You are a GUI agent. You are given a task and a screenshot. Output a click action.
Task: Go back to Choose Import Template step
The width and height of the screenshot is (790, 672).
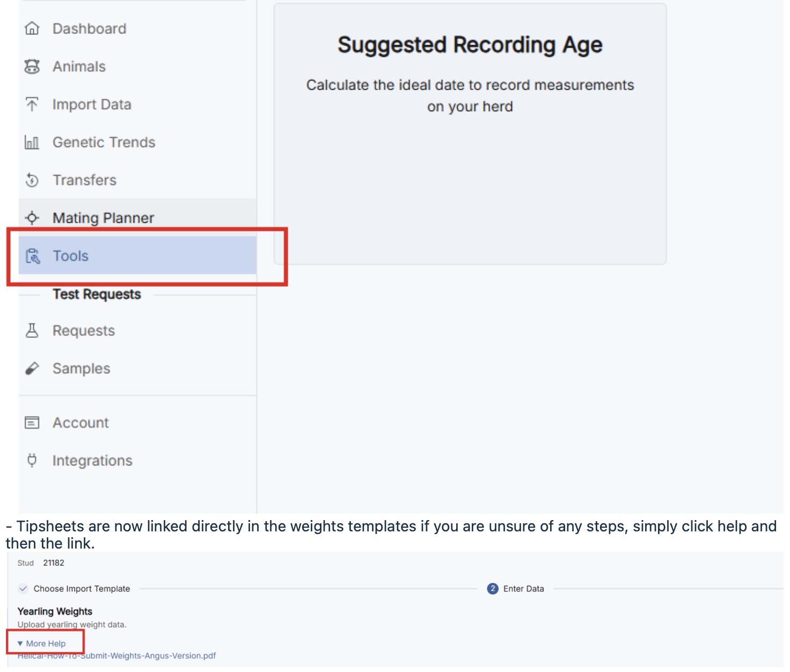pyautogui.click(x=82, y=589)
